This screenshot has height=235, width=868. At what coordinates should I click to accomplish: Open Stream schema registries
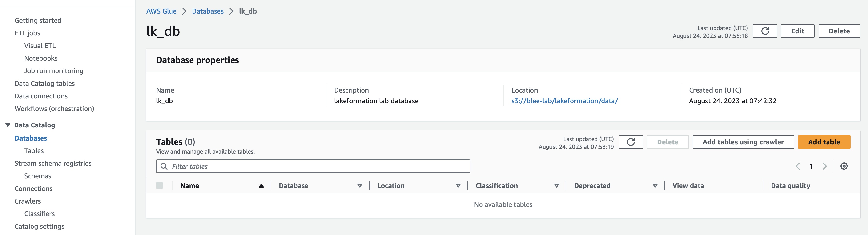[53, 163]
